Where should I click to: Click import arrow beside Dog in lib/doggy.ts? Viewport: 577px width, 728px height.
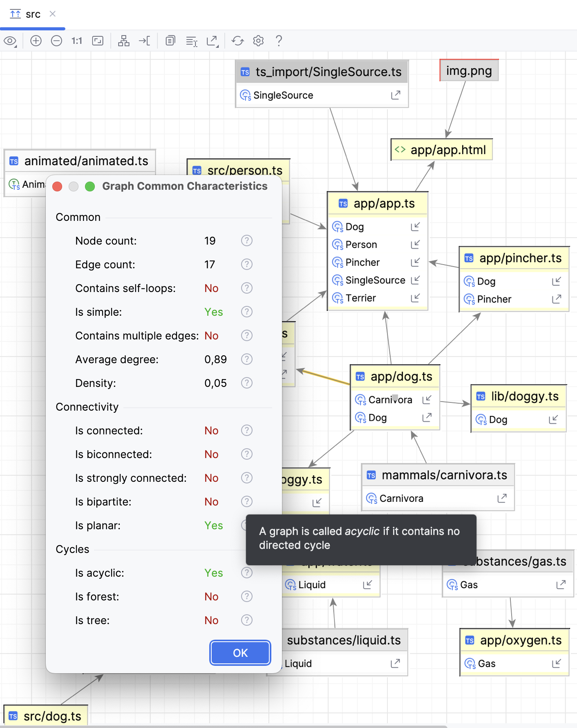tap(553, 420)
